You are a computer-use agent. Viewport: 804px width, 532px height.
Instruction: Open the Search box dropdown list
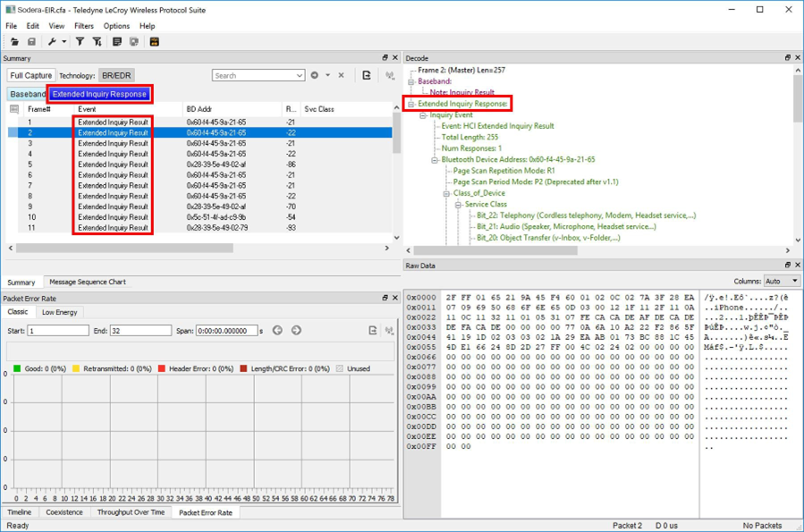(x=300, y=75)
